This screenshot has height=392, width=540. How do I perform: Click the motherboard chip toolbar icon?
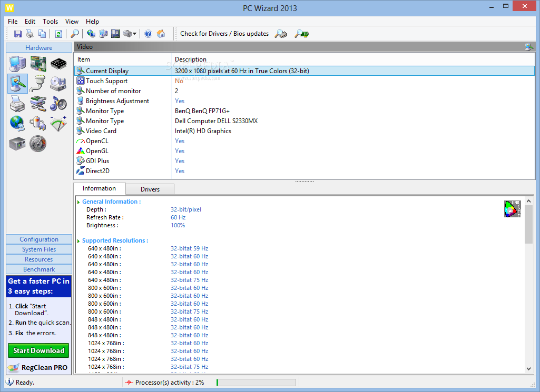115,34
